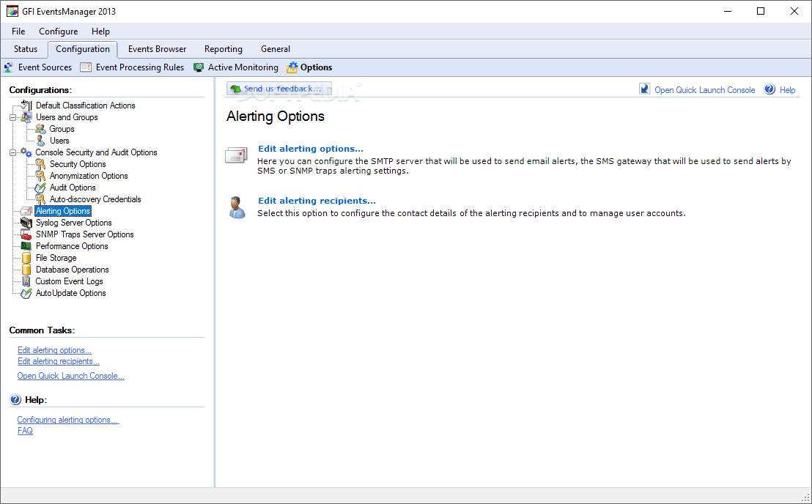This screenshot has height=504, width=812.
Task: Click the Custom Event Logs icon
Action: tap(26, 281)
